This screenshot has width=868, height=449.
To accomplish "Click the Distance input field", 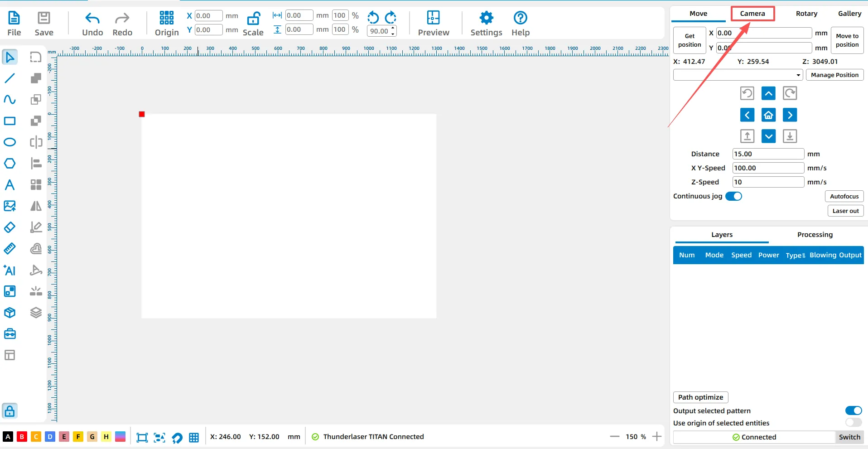I will 767,154.
